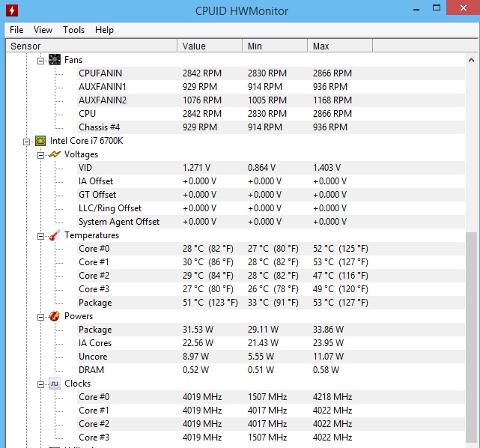Collapse the Powers section
Screen dimensions: 480x448
tap(40, 317)
